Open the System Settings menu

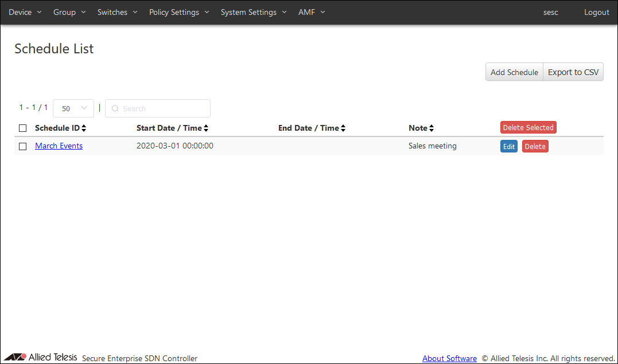[x=254, y=12]
